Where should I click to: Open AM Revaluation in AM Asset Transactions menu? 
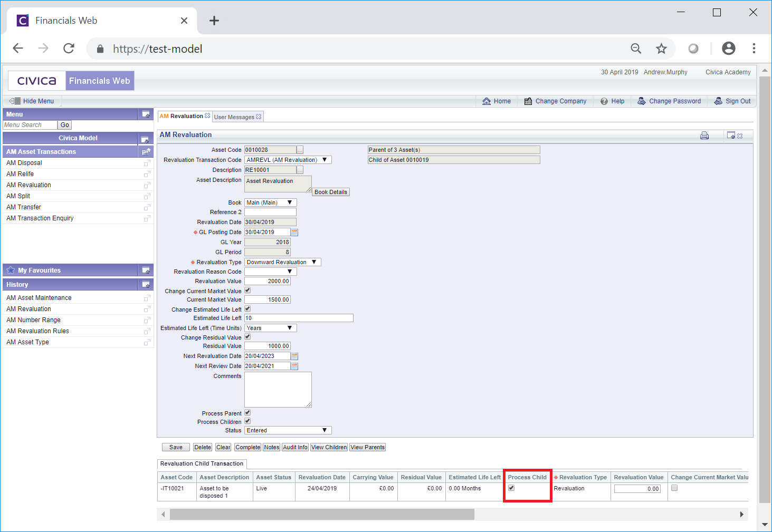(29, 185)
